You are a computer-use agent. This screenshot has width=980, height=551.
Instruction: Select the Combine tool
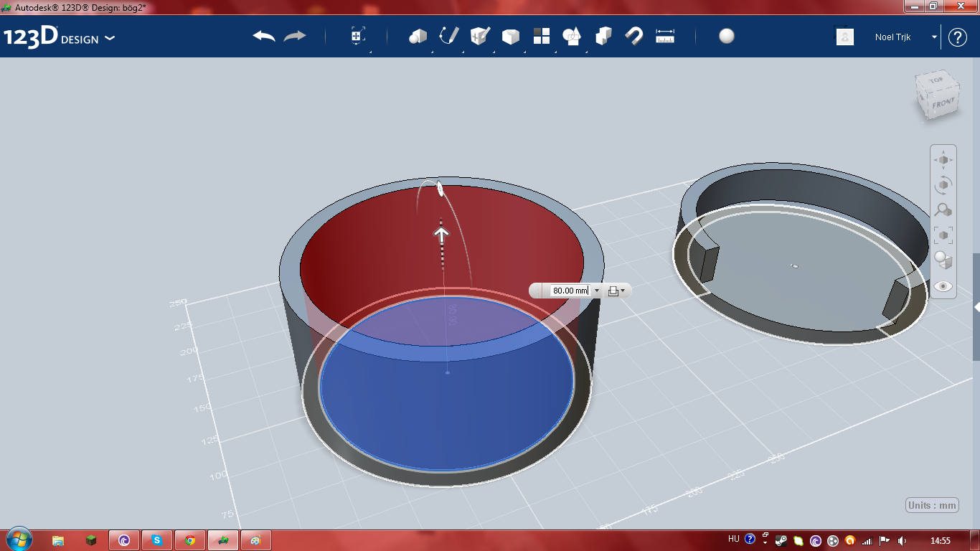[x=603, y=36]
